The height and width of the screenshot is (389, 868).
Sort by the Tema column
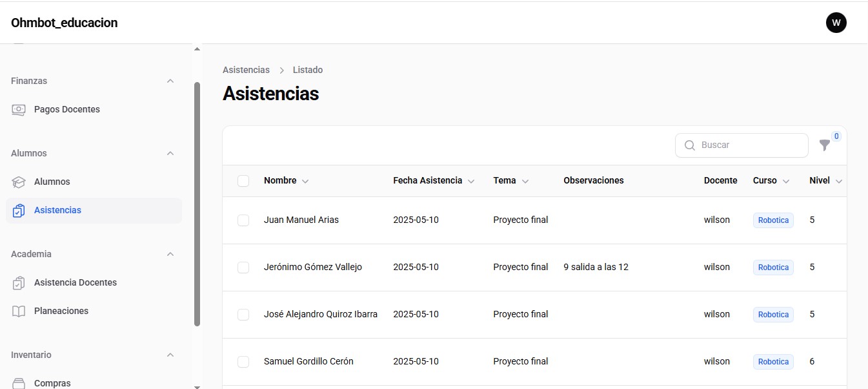pos(511,181)
